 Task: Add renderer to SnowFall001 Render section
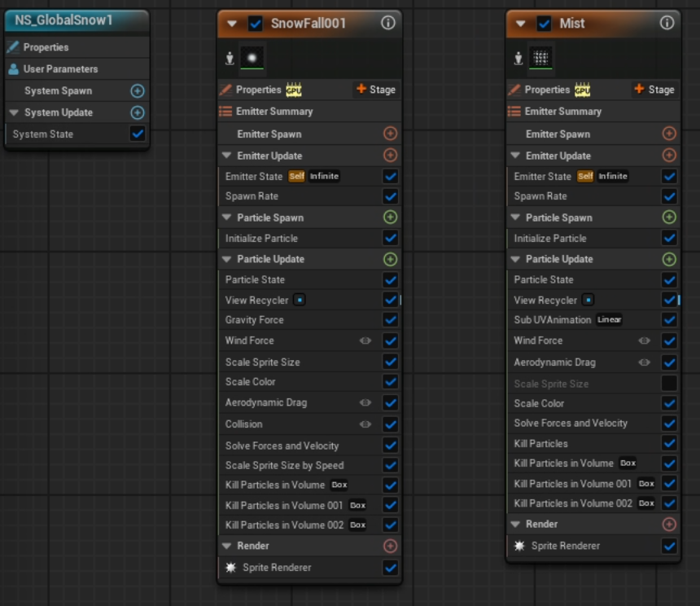point(390,546)
